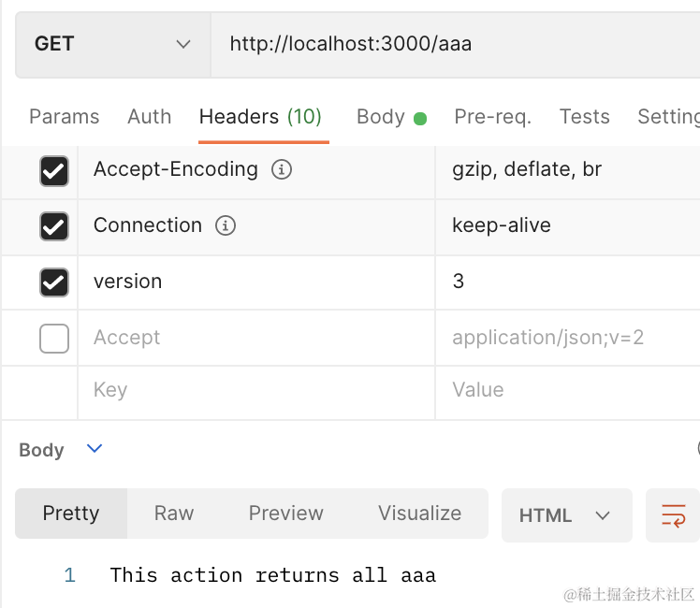Select the Raw response view

coord(174,514)
